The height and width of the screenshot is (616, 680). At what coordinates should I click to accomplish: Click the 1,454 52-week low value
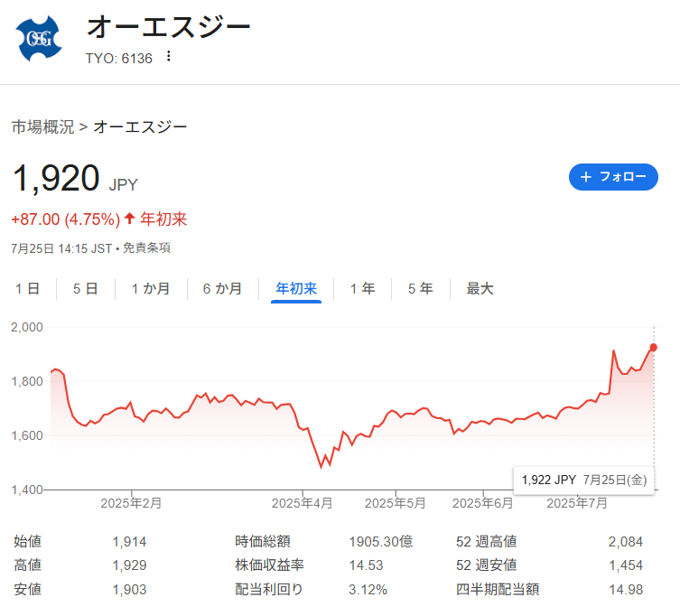click(x=625, y=565)
